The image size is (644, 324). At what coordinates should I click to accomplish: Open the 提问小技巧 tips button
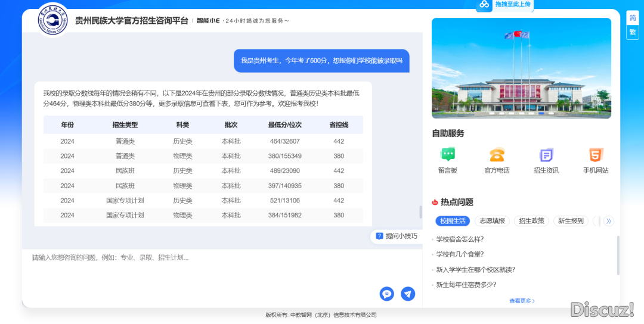tap(397, 236)
